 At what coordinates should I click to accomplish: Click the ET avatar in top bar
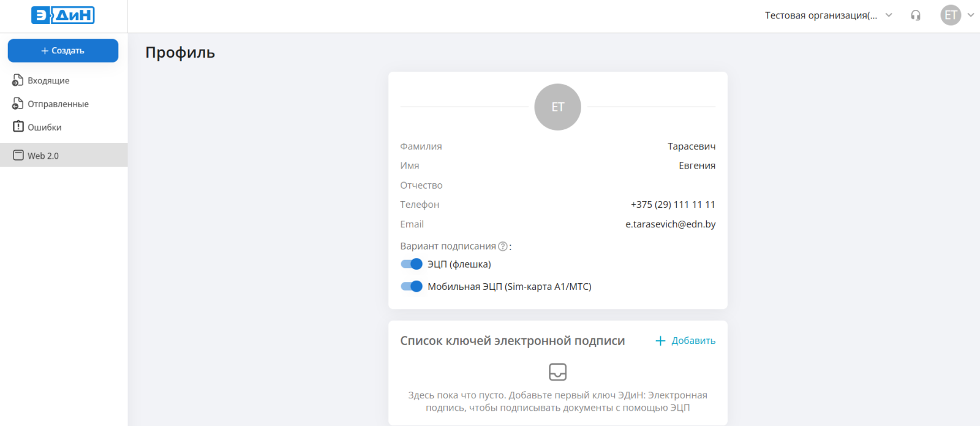coord(950,15)
